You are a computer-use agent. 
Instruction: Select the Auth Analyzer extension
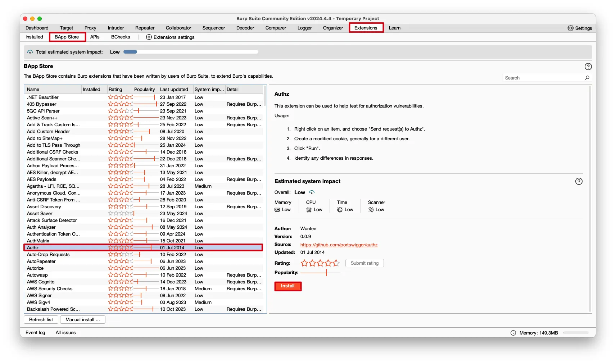click(x=144, y=227)
